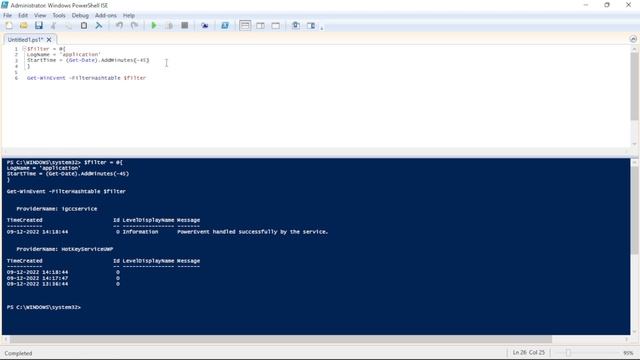Image resolution: width=640 pixels, height=360 pixels.
Task: Show the Command Add-on pane icon
Action: pyautogui.click(x=311, y=25)
